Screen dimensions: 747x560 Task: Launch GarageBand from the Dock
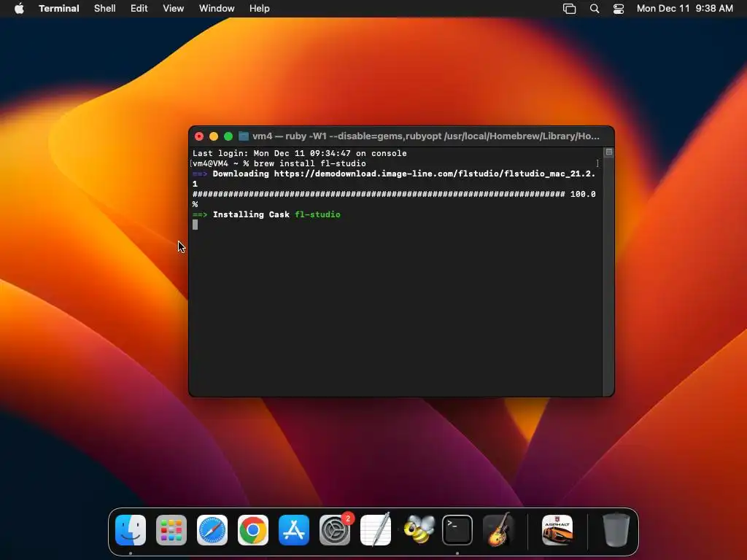498,529
